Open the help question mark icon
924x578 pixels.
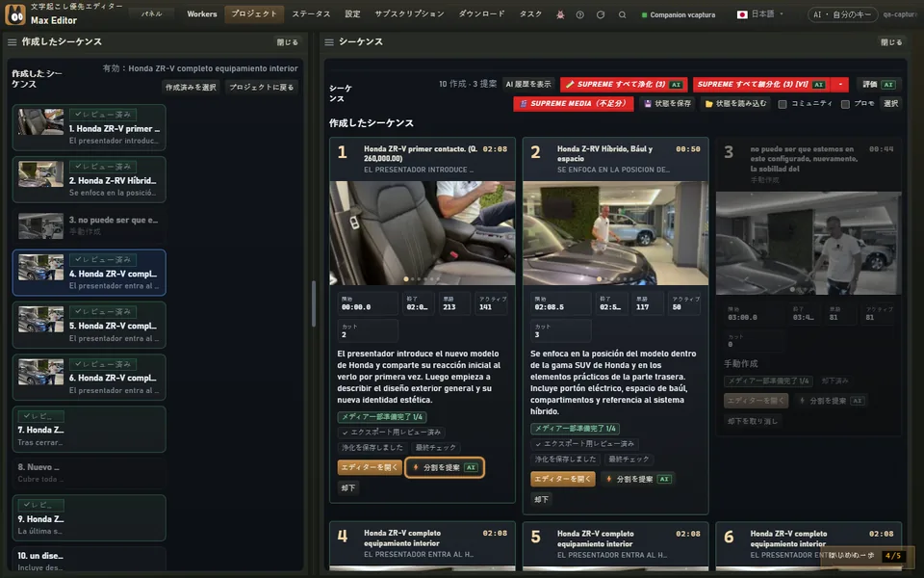pyautogui.click(x=579, y=14)
